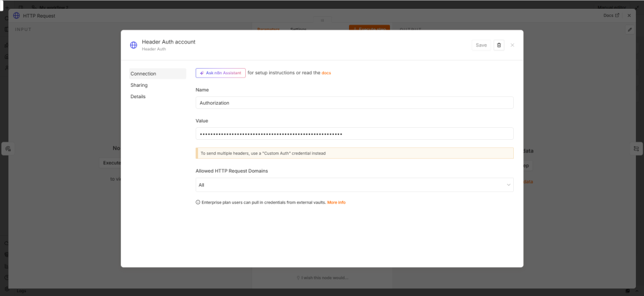Focus the Name field containing Authorization
The width and height of the screenshot is (644, 296).
[x=355, y=103]
